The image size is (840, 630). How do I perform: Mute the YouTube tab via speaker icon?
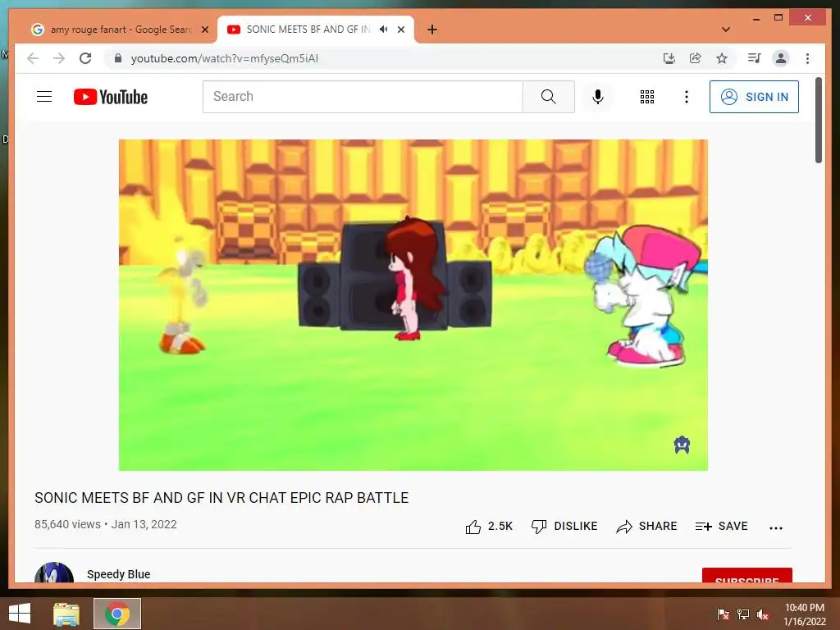pyautogui.click(x=384, y=30)
